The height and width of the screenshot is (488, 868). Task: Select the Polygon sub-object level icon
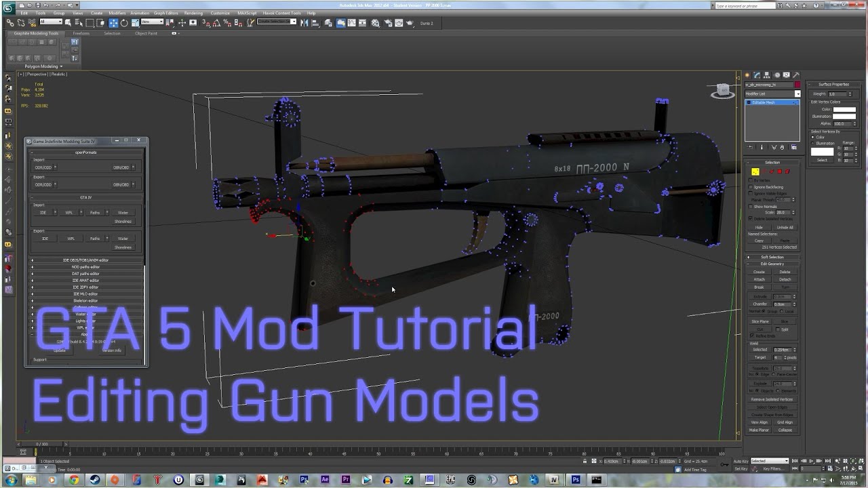coord(779,171)
